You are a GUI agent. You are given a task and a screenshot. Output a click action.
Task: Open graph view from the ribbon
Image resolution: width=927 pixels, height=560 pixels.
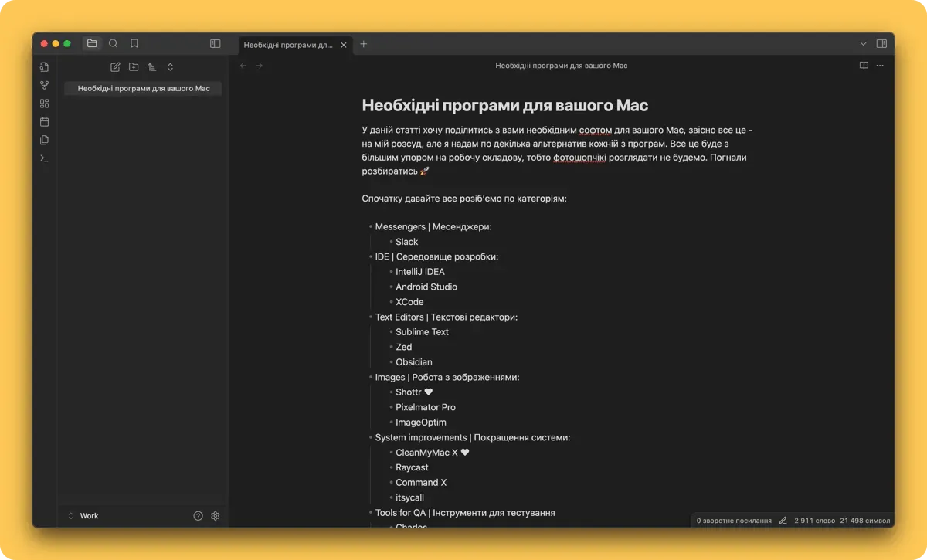(x=44, y=85)
